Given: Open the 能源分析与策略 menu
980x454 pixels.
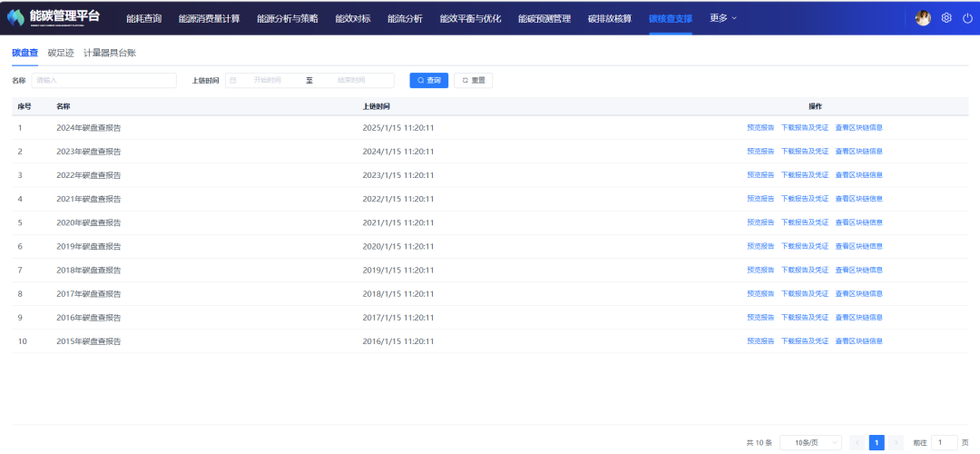Looking at the screenshot, I should pyautogui.click(x=288, y=19).
